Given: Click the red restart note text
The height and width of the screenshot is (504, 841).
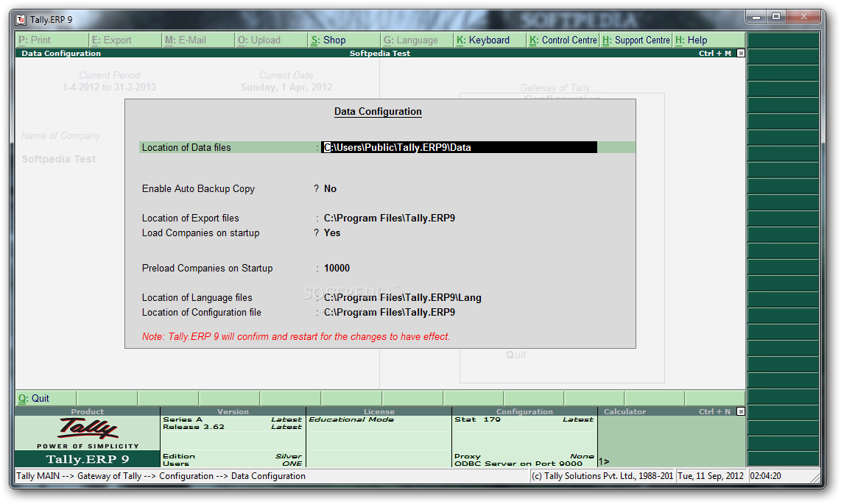Looking at the screenshot, I should (295, 336).
